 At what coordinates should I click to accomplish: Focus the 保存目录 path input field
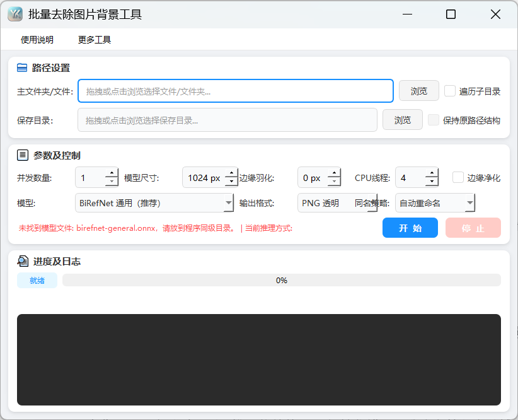tap(227, 120)
